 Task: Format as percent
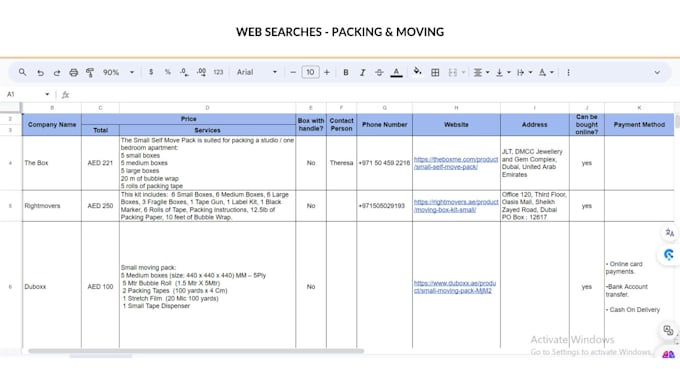tap(167, 72)
